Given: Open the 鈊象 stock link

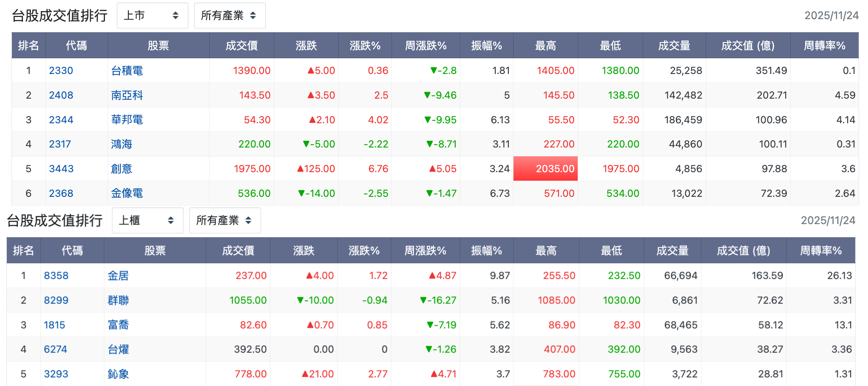Looking at the screenshot, I should 118,374.
